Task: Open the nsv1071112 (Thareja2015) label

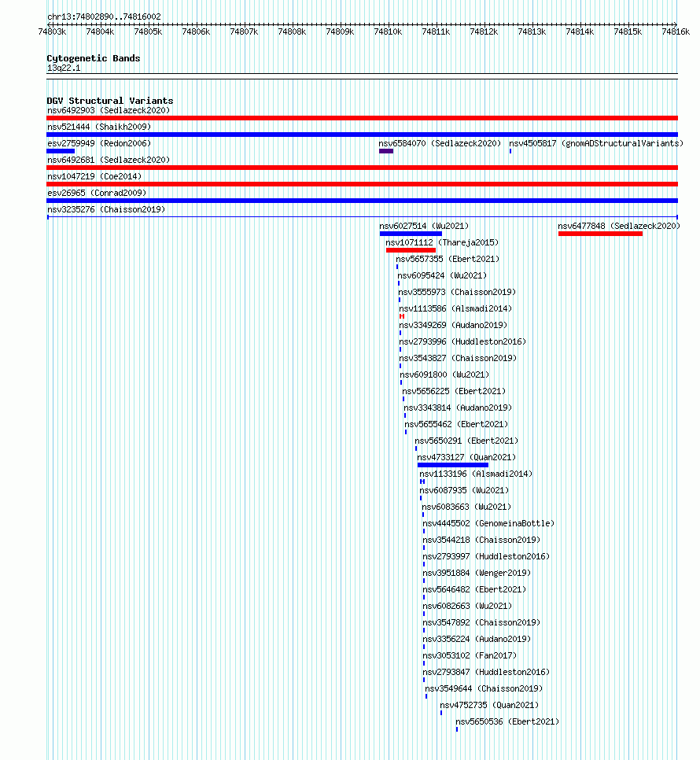Action: click(x=442, y=242)
